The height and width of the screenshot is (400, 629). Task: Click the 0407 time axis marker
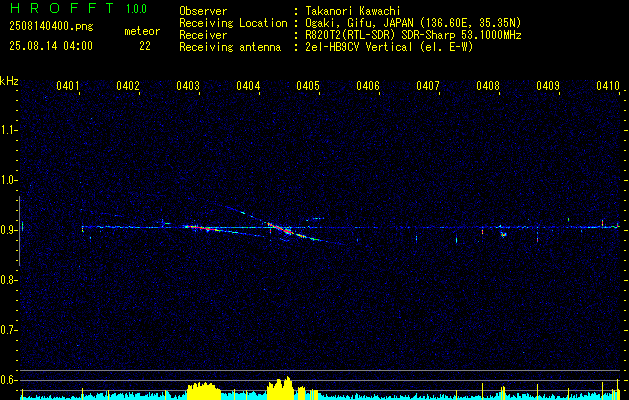(x=428, y=85)
